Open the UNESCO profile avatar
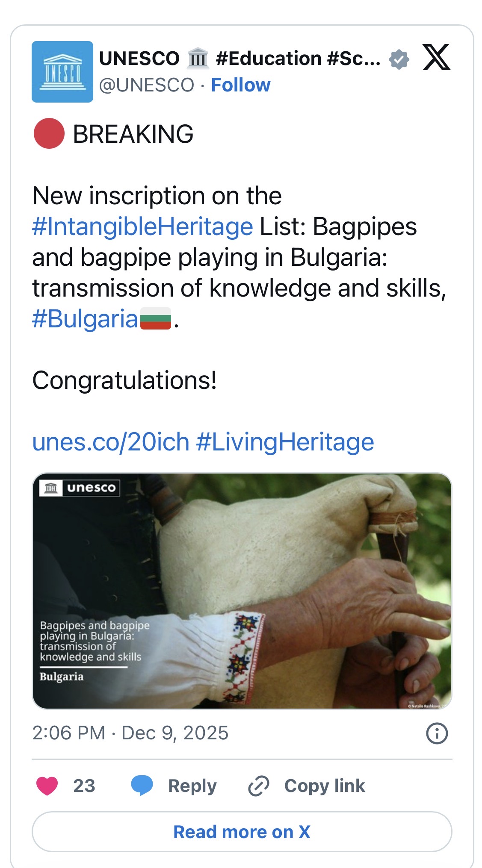This screenshot has width=482, height=868. 62,72
